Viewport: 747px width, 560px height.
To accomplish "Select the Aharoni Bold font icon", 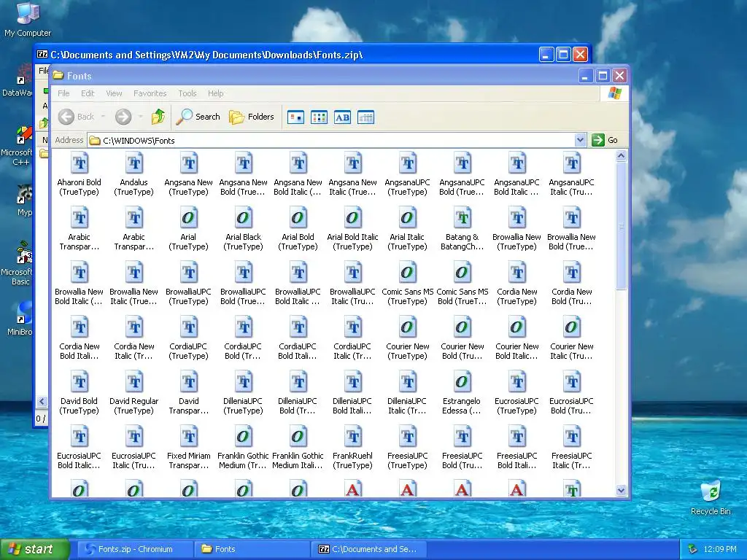I will click(79, 163).
